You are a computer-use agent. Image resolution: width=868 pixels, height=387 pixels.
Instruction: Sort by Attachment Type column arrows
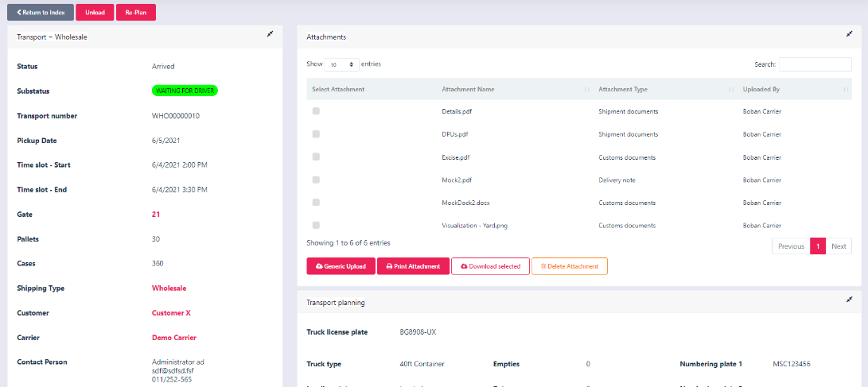coord(730,90)
